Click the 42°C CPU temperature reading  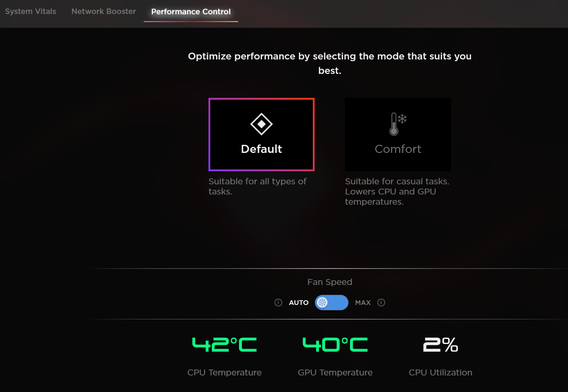tap(224, 344)
